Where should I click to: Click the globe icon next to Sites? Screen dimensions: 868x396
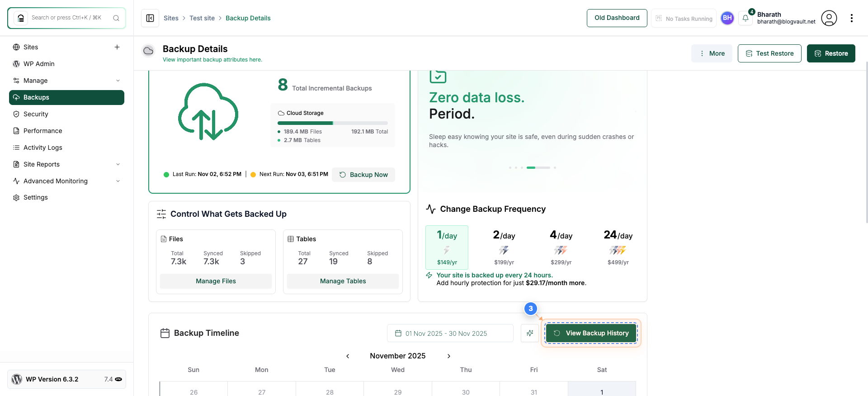16,47
